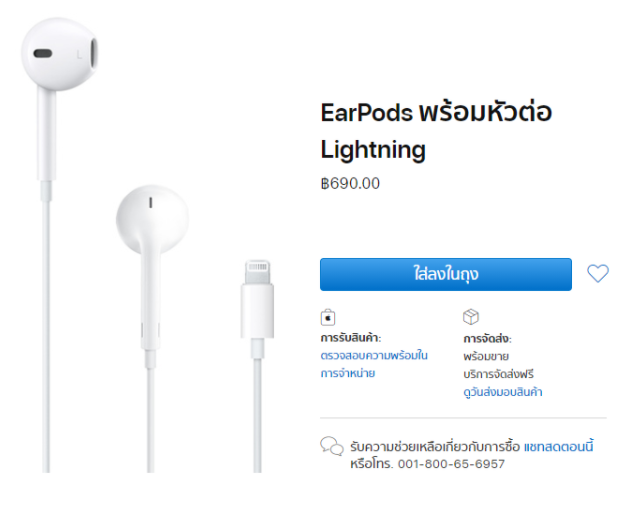
Task: Click the การรับสินค้า pickup heading
Action: tap(351, 338)
